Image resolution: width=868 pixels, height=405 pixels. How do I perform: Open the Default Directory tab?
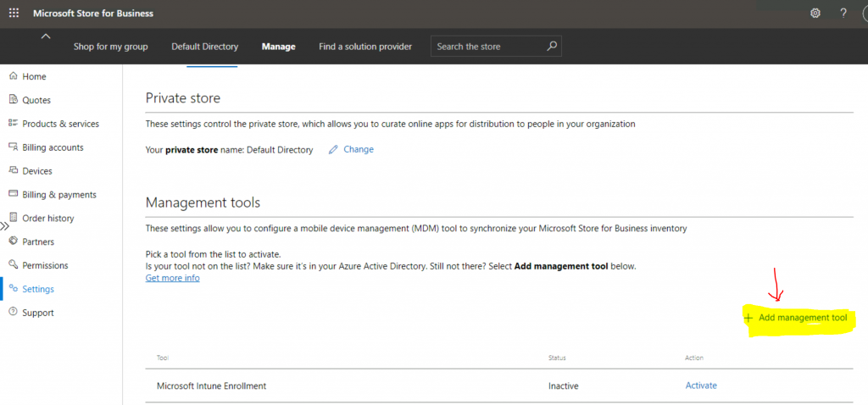205,47
